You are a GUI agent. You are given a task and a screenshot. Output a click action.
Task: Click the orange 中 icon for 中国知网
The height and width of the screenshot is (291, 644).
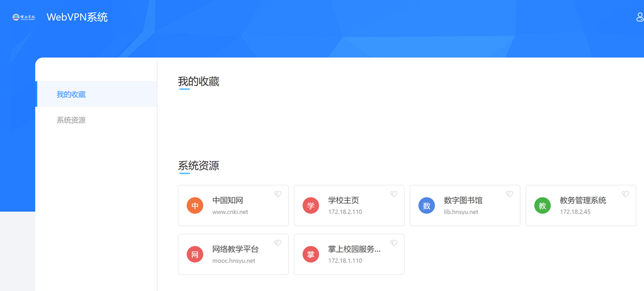[x=195, y=206]
